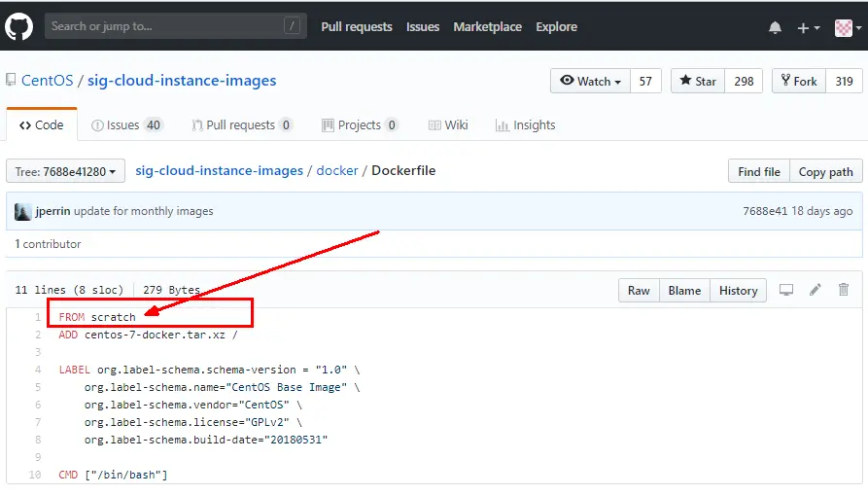Fork the repository
Screen dimensions: 868x495
coord(799,82)
